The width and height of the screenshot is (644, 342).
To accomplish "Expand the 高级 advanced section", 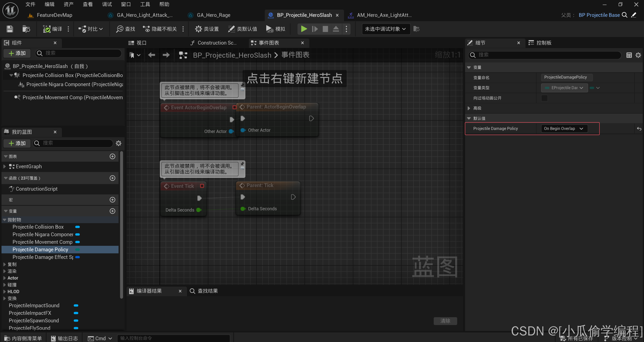I will [469, 108].
